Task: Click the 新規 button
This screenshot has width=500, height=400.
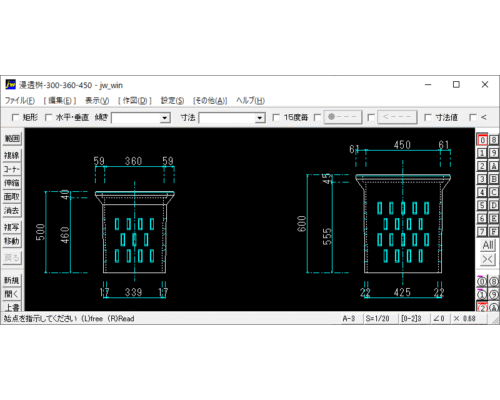Action: coord(12,280)
